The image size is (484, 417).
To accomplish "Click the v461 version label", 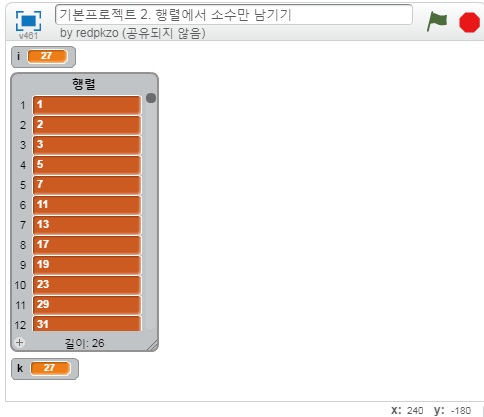I will 28,36.
